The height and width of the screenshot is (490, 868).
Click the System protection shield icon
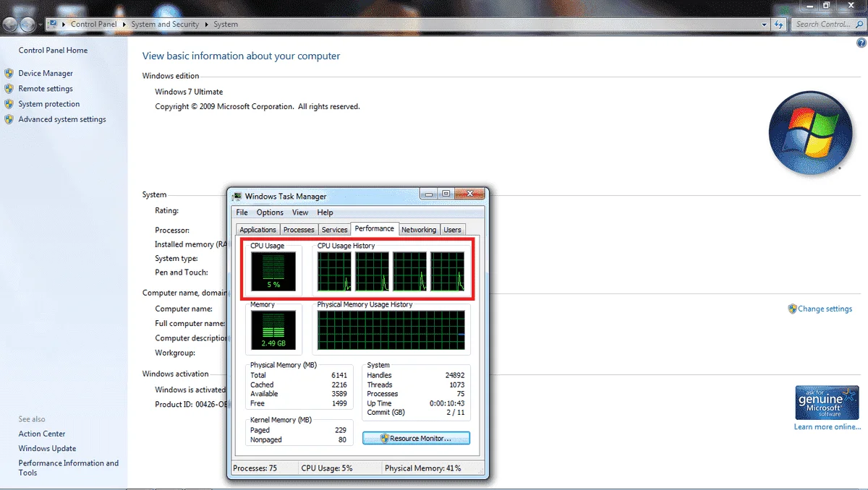tap(9, 104)
